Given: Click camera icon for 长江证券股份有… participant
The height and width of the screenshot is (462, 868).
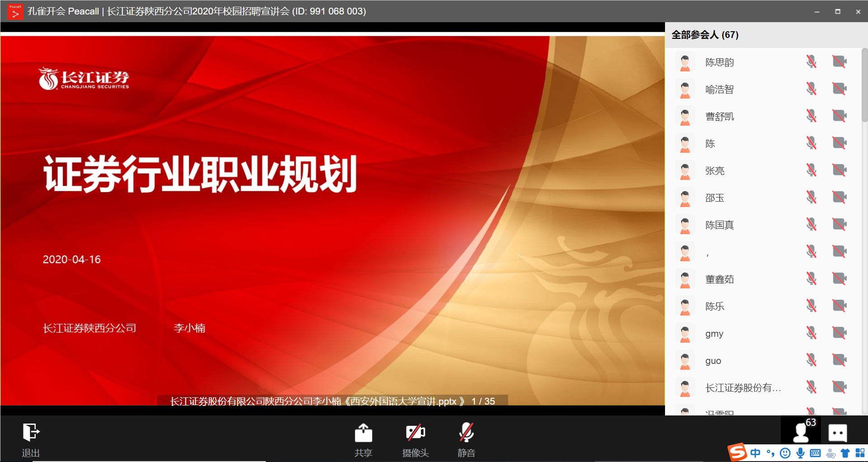Looking at the screenshot, I should tap(840, 387).
